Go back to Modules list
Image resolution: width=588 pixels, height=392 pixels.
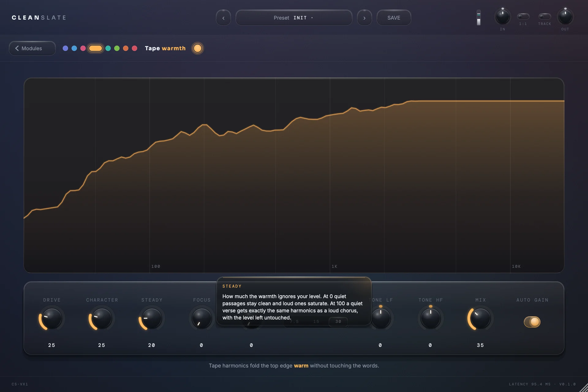click(32, 48)
